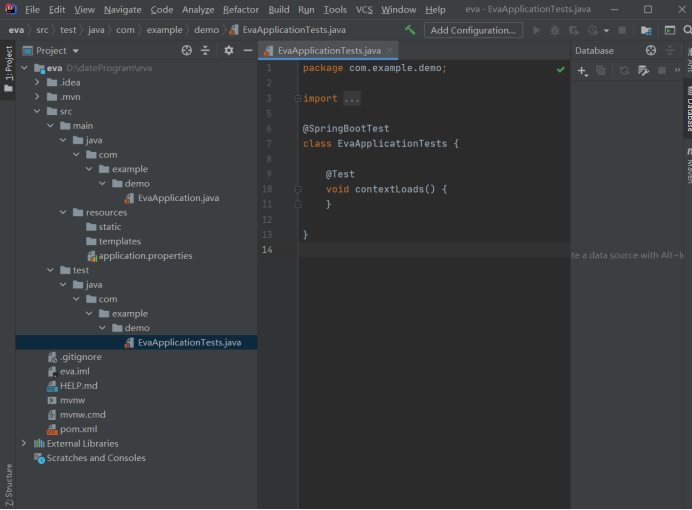The width and height of the screenshot is (692, 510).
Task: Open the Refactor menu
Action: click(x=240, y=9)
